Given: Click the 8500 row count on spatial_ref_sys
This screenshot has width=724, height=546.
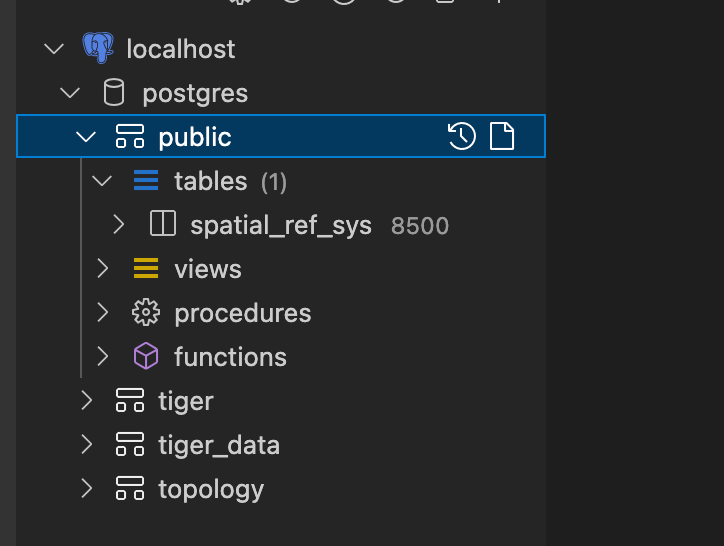Looking at the screenshot, I should coord(419,226).
